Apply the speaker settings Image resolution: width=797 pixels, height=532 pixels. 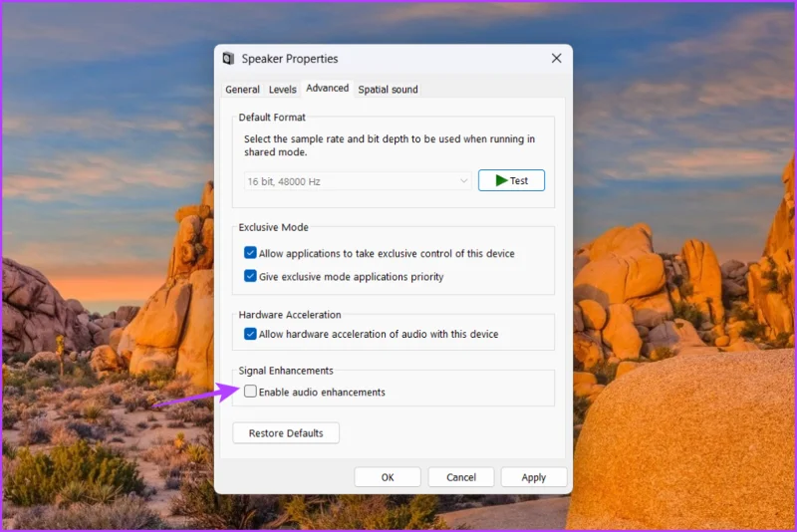(534, 477)
